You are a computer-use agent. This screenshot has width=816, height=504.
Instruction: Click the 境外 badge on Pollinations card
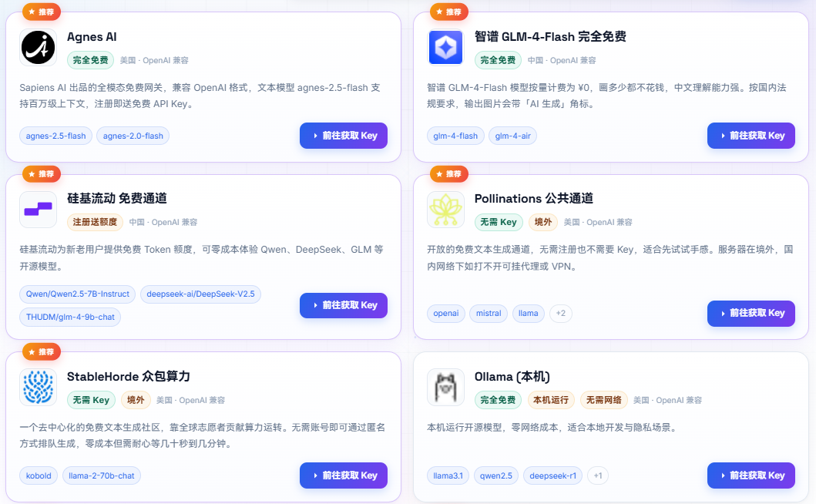click(x=542, y=222)
